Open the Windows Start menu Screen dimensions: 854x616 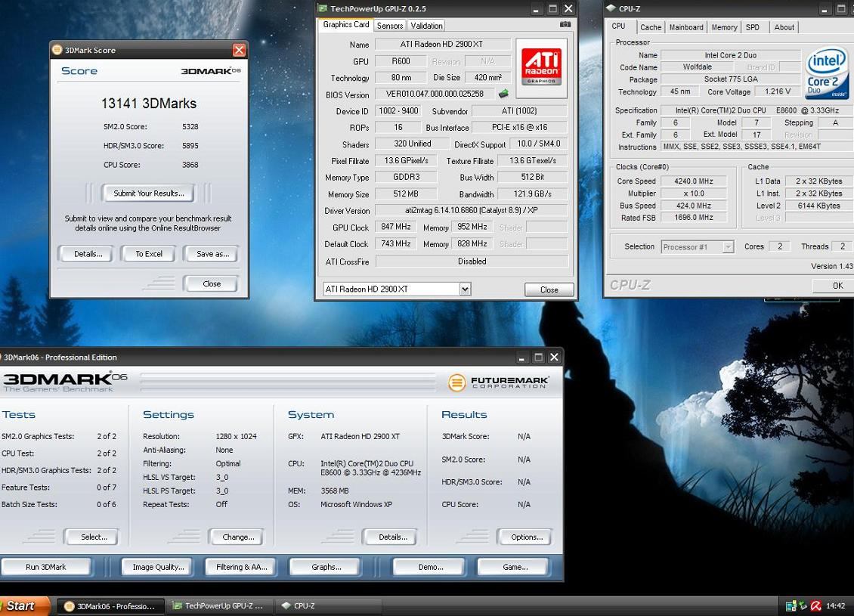[25, 605]
